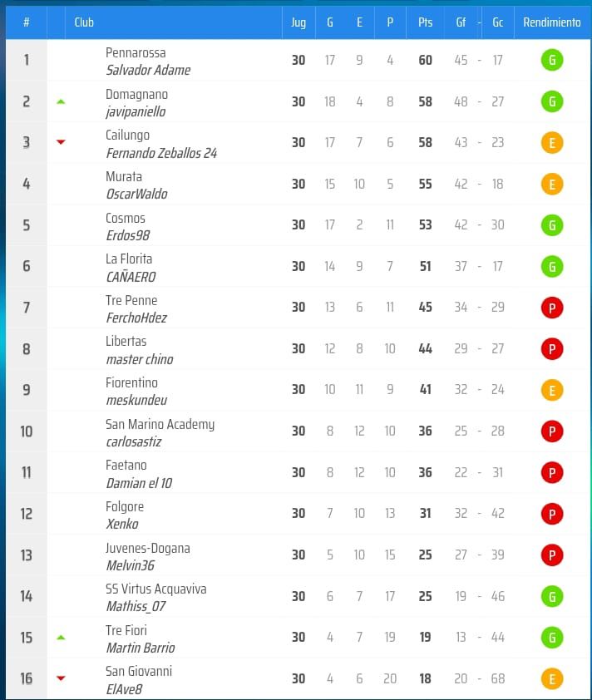Viewport: 592px width, 700px height.
Task: Click the Gf goals-for column header
Action: coord(461,22)
